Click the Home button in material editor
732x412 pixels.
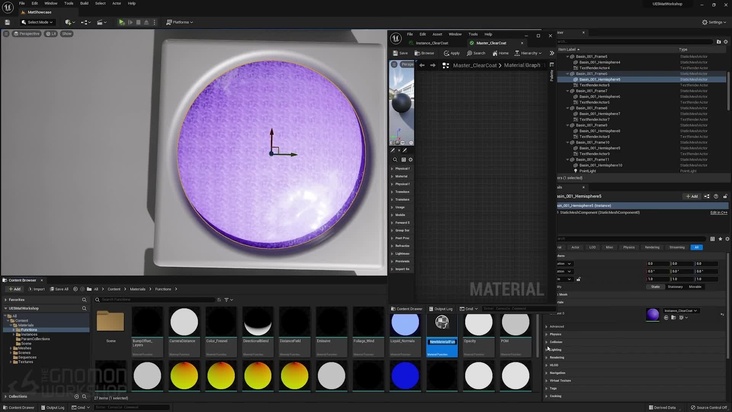(500, 53)
